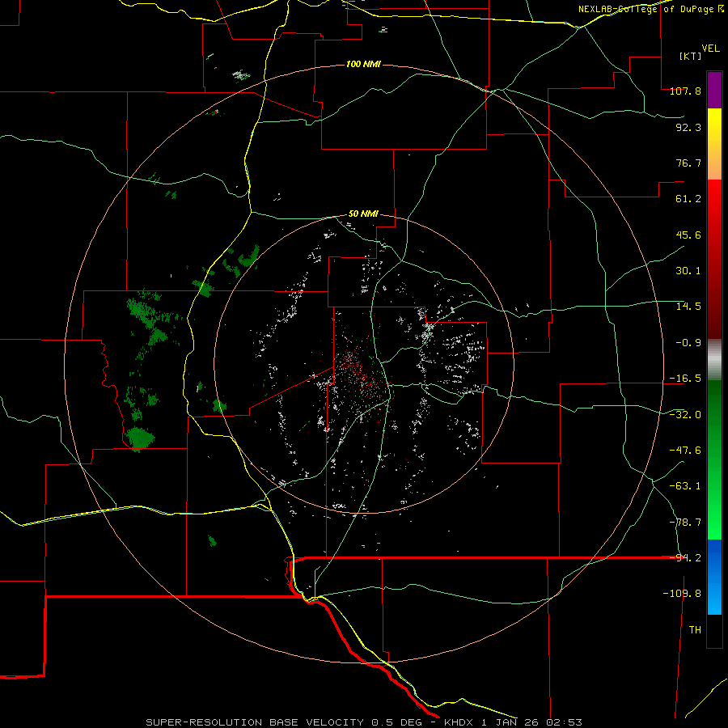Select the red segment of the color bar
728x728 pixels.
pyautogui.click(x=714, y=259)
